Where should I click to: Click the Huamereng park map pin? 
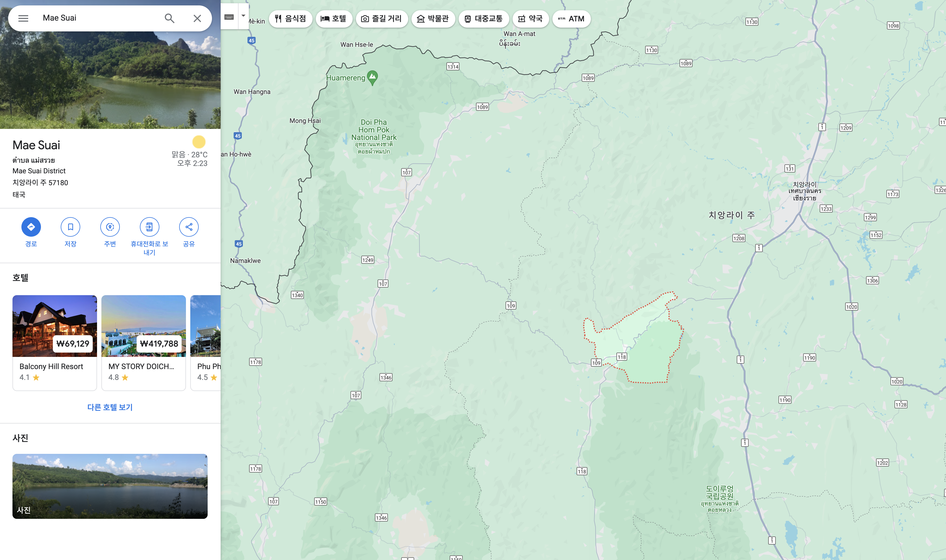pos(372,77)
